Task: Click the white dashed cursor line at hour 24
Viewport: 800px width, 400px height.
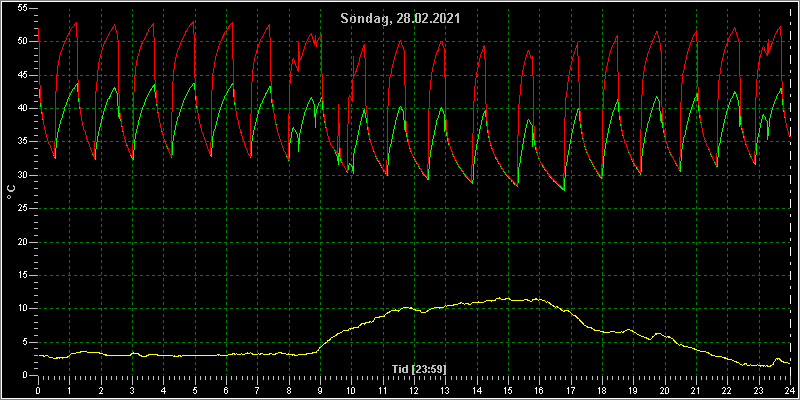Action: coord(790,194)
